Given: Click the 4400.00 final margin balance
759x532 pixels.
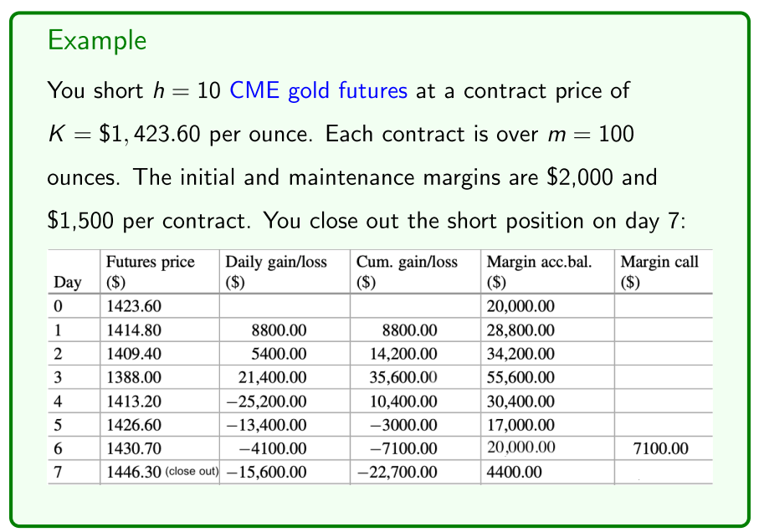Looking at the screenshot, I should [514, 472].
